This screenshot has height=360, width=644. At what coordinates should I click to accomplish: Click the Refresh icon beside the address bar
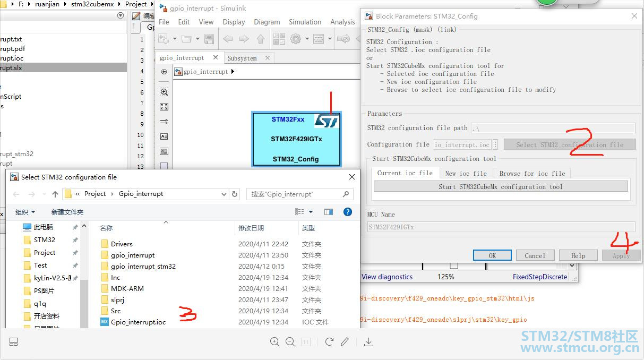[x=235, y=194]
